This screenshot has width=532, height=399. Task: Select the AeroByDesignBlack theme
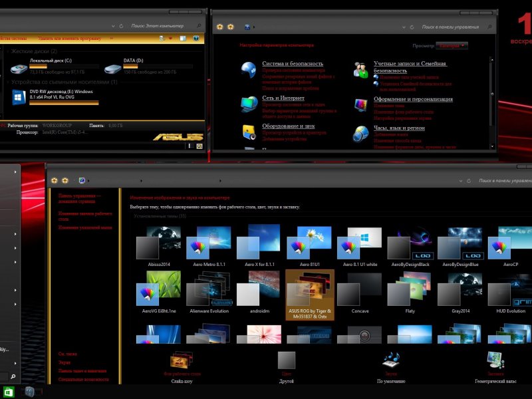pos(410,247)
